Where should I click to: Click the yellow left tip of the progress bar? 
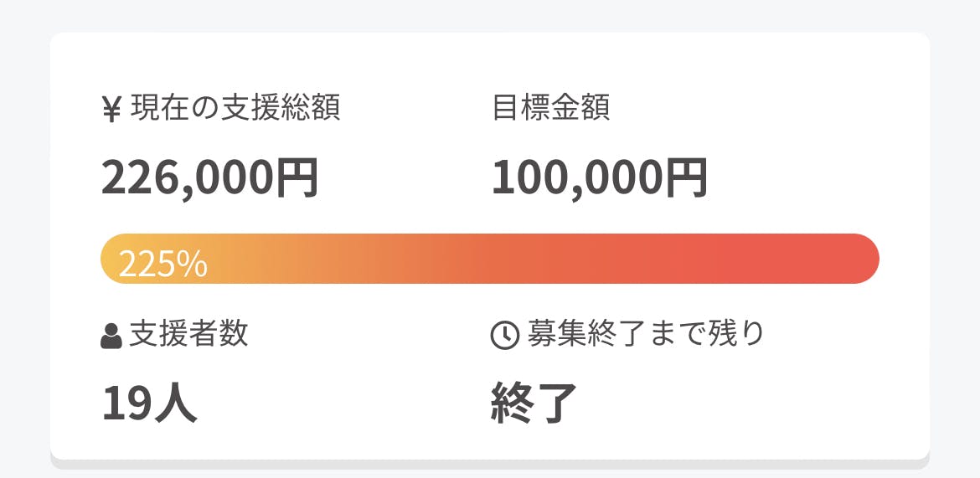[109, 259]
